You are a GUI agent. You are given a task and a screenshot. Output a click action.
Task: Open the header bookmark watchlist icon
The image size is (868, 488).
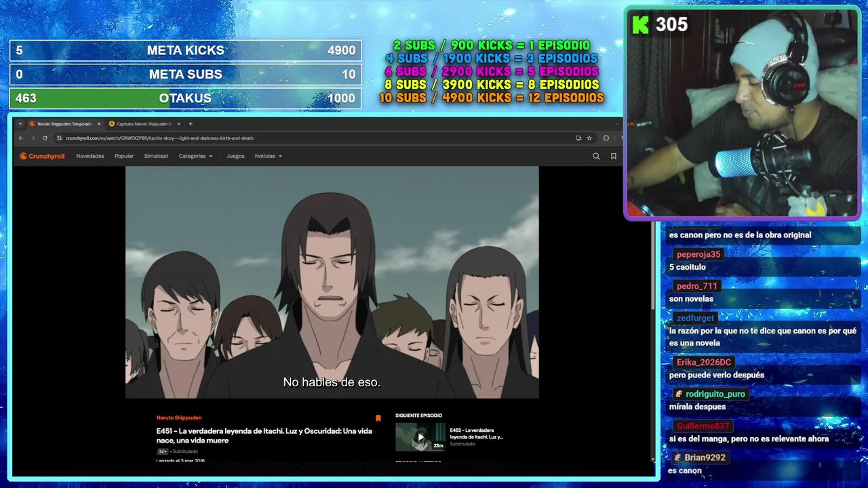coord(614,156)
